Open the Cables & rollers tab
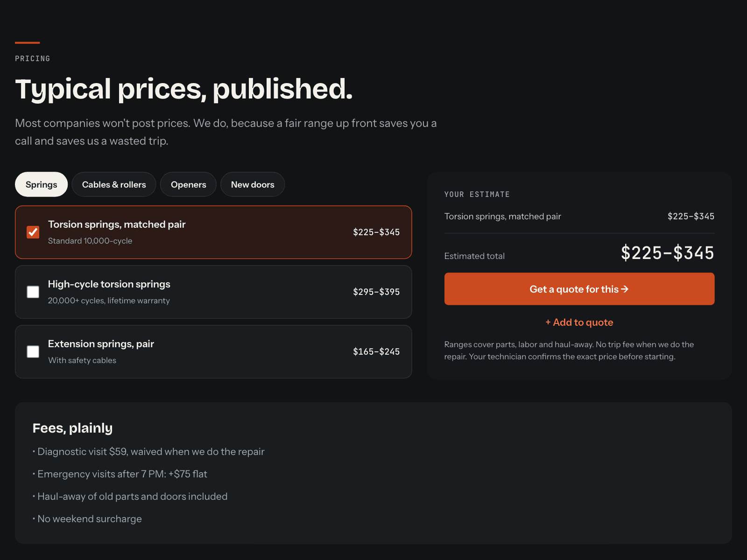Image resolution: width=747 pixels, height=560 pixels. point(114,184)
